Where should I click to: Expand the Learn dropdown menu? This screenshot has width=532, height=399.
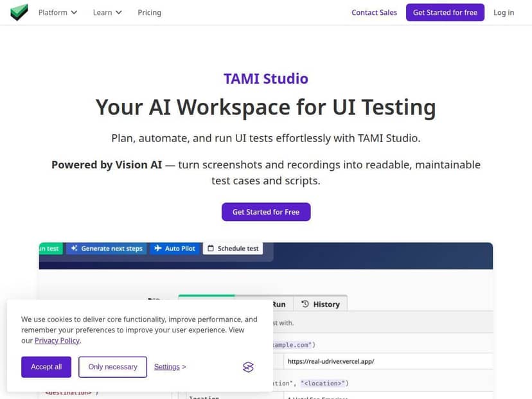tap(107, 12)
